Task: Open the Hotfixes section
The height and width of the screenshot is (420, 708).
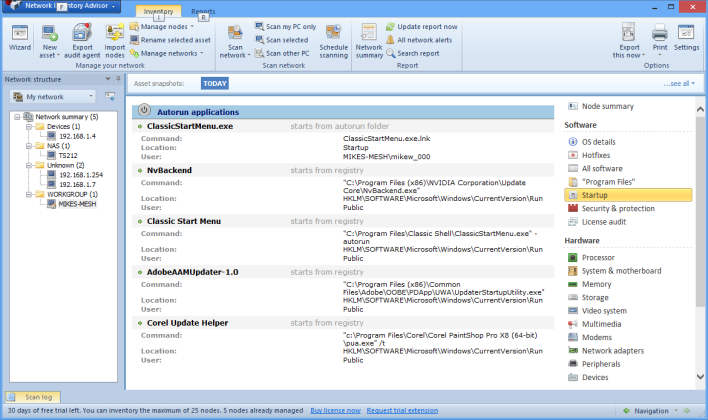Action: [596, 155]
